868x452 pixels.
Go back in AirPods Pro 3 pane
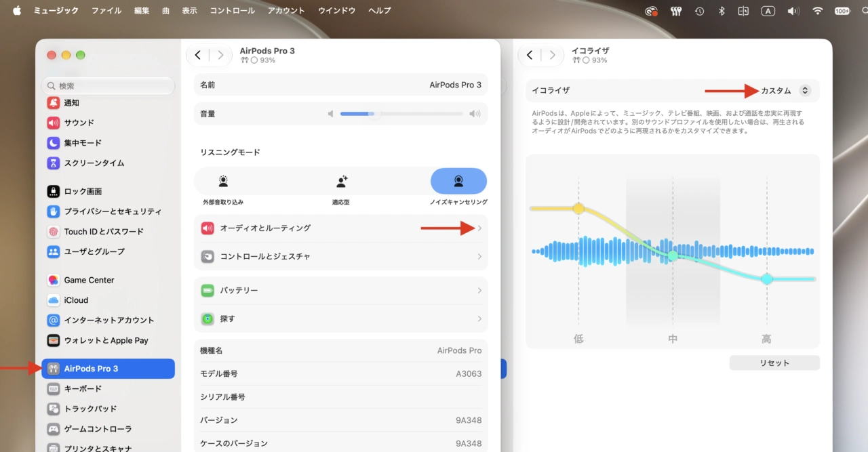pos(197,56)
